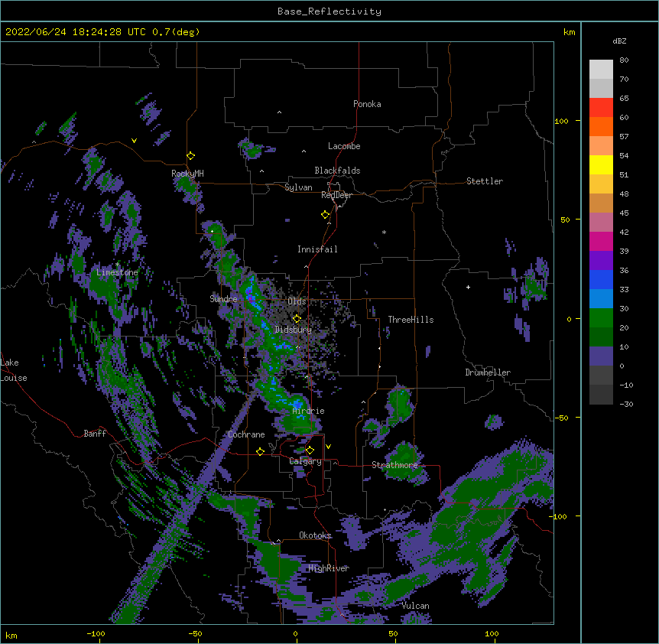Click the RedDeer city label
This screenshot has width=659, height=644.
tap(336, 195)
